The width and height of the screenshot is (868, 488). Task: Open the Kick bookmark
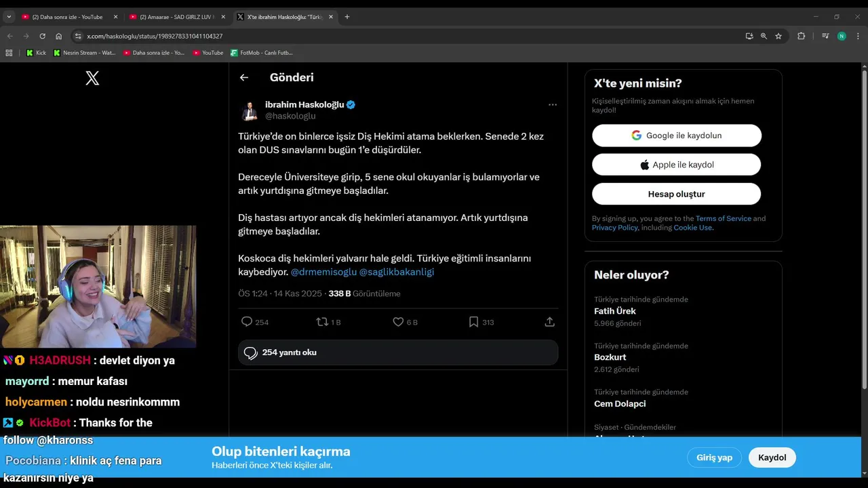pyautogui.click(x=36, y=52)
